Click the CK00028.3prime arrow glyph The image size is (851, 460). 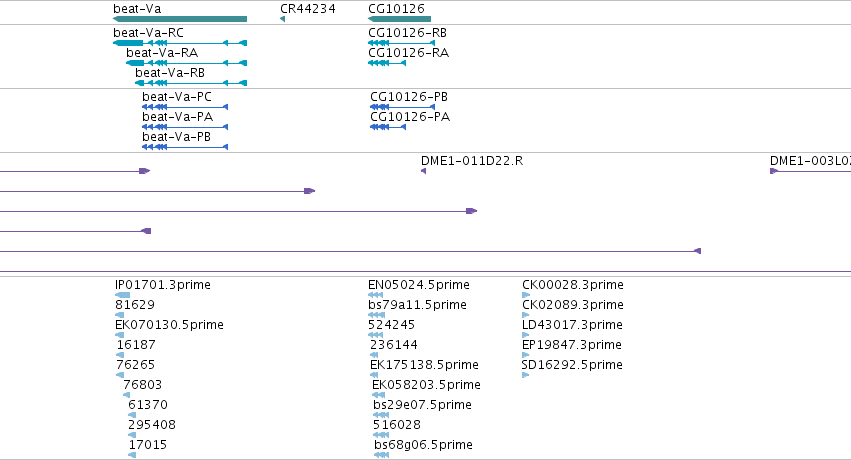pos(526,295)
